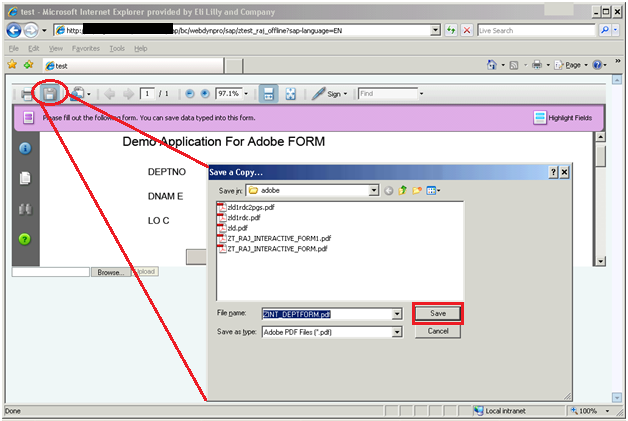This screenshot has width=628, height=421.
Task: Select file ZT_RAJ_INTERACTIVE_FORM.pdf
Action: [272, 249]
